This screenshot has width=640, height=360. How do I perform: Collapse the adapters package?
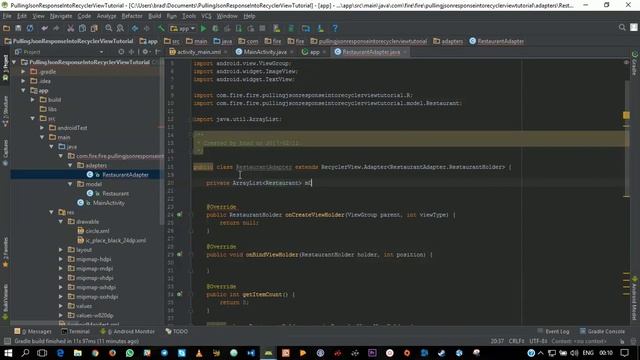point(70,165)
